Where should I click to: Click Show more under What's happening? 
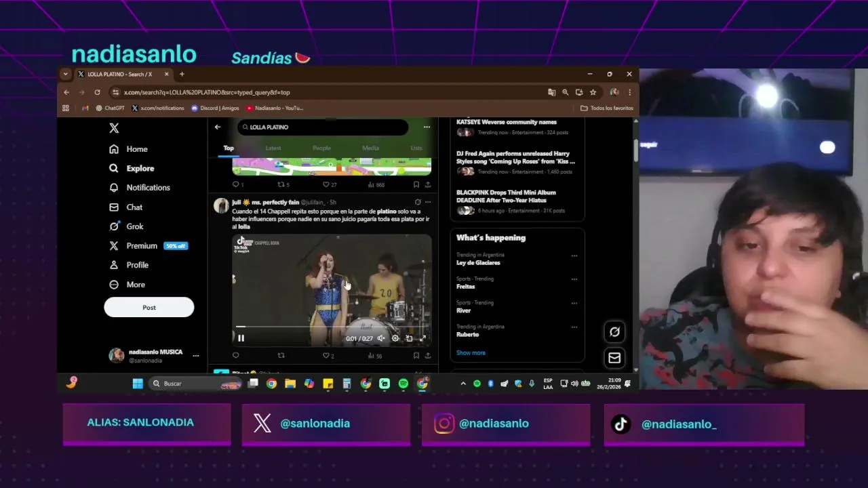point(471,353)
